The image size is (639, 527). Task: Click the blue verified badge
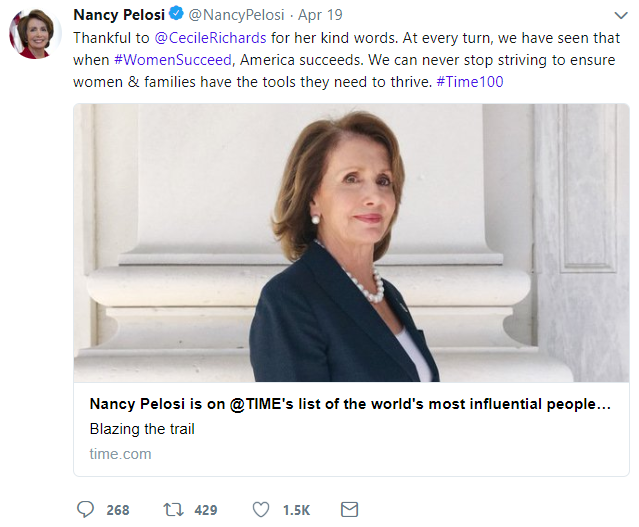click(x=176, y=15)
